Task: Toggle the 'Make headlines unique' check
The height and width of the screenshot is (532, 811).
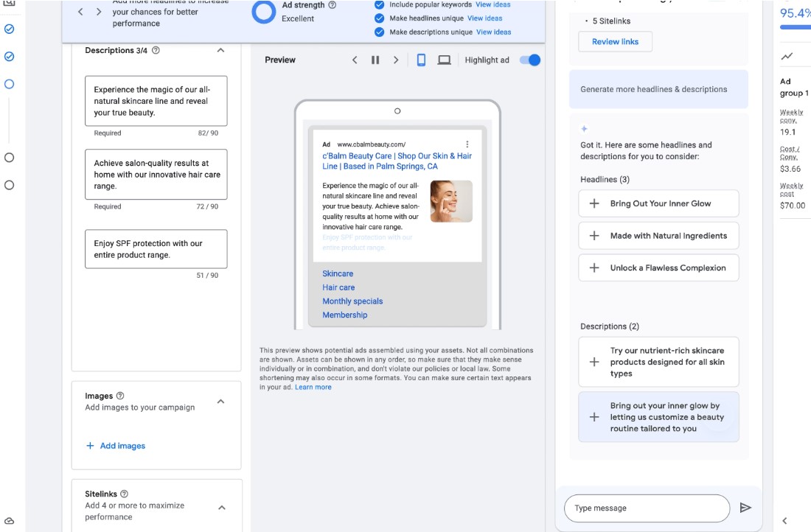Action: [379, 18]
